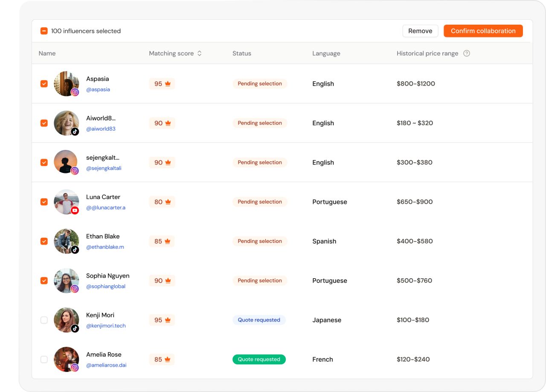The height and width of the screenshot is (392, 546).
Task: Uncheck the Luna Carter row checkbox
Action: pos(44,202)
